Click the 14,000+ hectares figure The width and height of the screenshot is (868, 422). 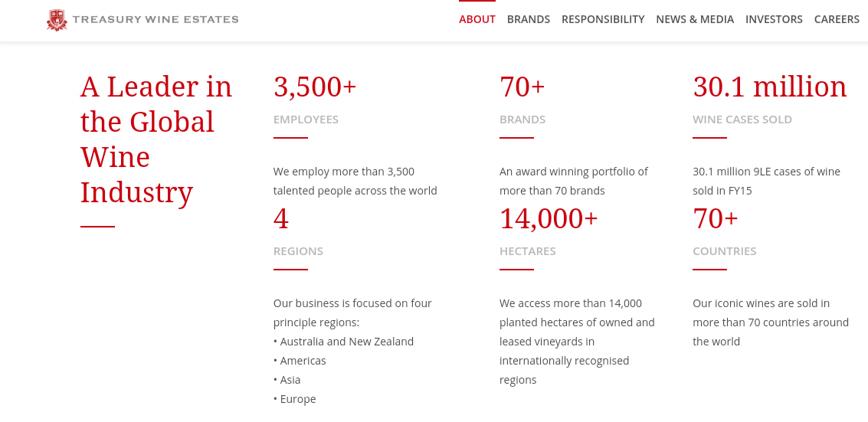[x=549, y=219]
